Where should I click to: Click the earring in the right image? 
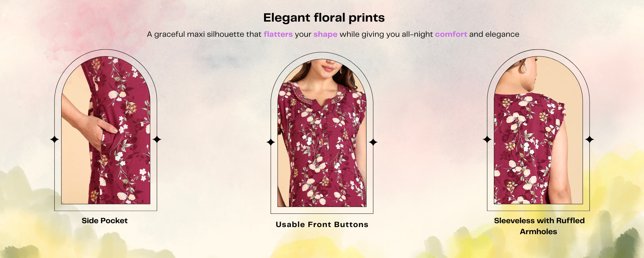click(x=524, y=68)
